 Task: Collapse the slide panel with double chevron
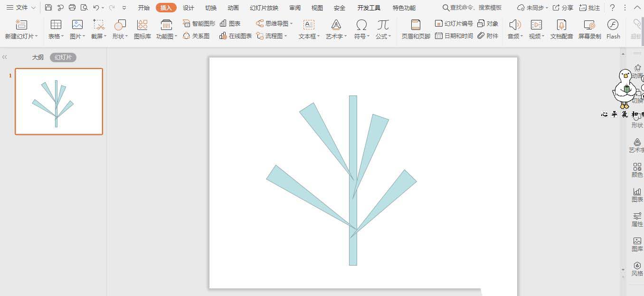pos(5,57)
